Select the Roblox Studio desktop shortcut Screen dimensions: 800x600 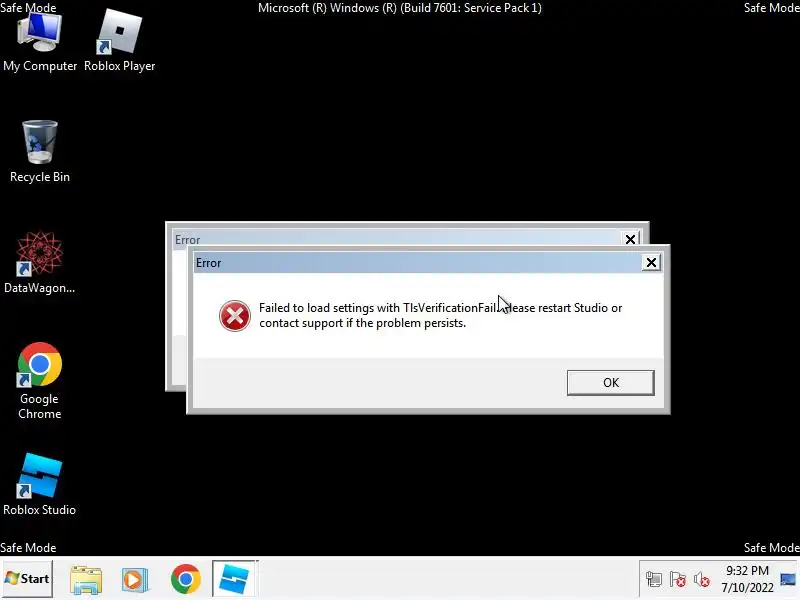(x=39, y=484)
